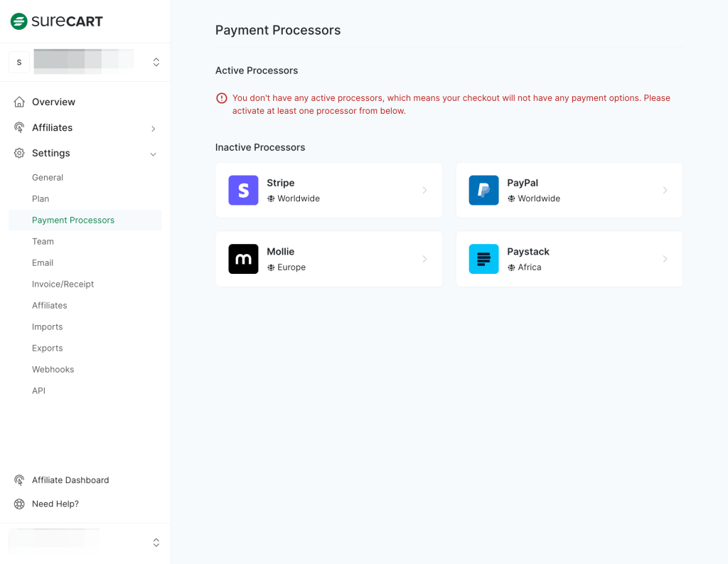Click the Paystack processor icon

coord(483,259)
